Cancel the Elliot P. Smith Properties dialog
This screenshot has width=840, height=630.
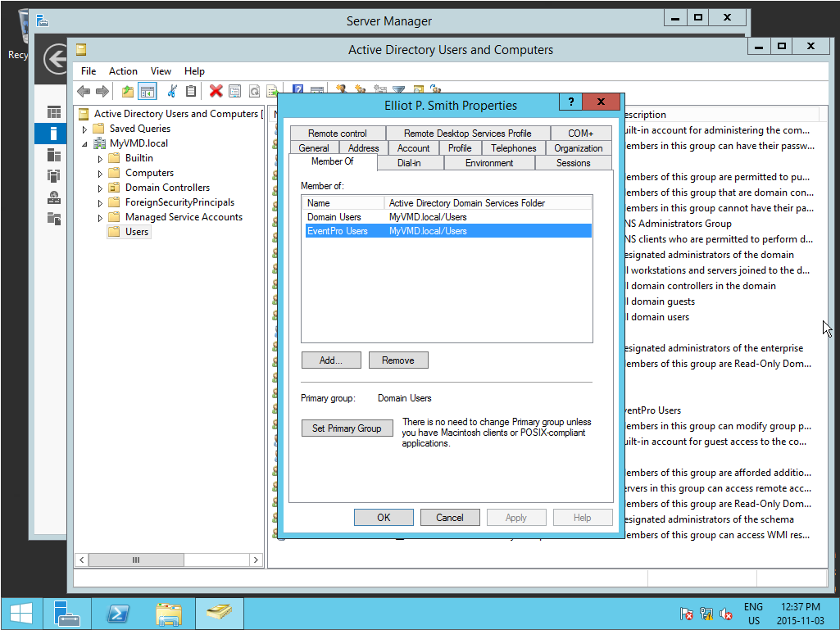449,518
